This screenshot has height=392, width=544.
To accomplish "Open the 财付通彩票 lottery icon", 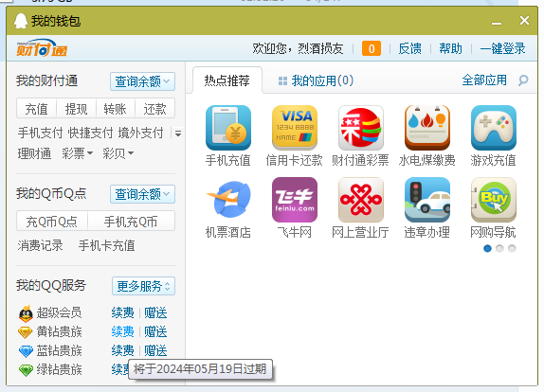I will (x=361, y=128).
